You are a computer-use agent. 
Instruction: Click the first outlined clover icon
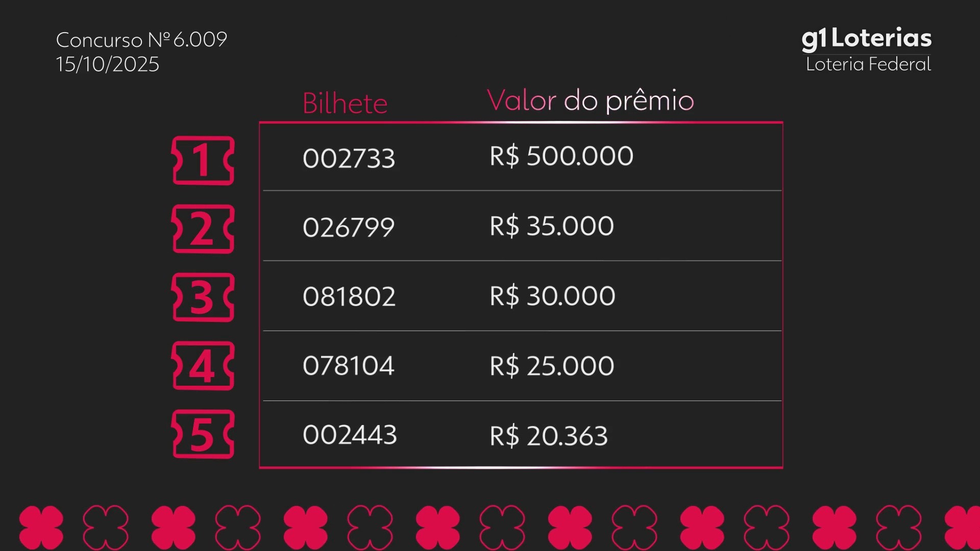[106, 528]
